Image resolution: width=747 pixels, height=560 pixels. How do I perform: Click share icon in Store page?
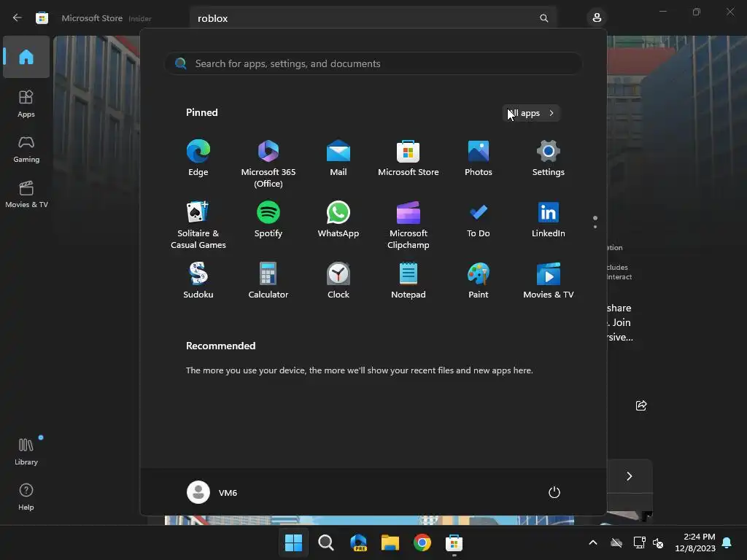641,405
